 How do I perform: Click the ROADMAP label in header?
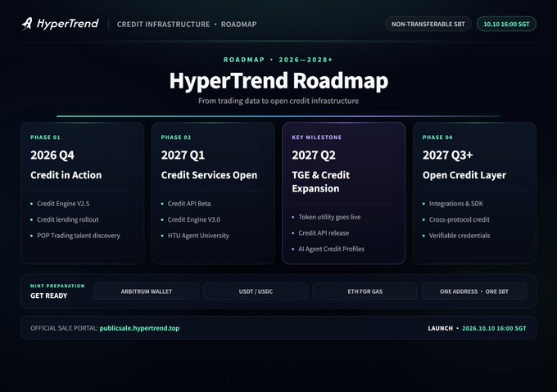coord(238,25)
